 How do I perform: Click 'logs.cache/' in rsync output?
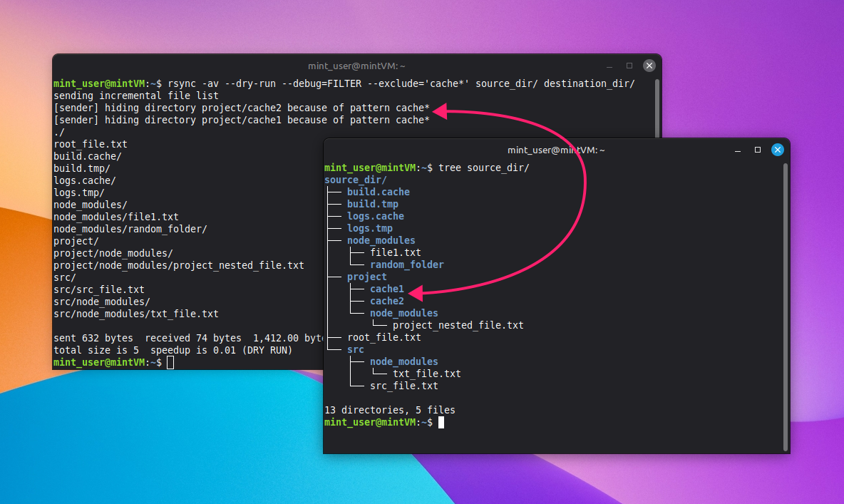coord(85,180)
